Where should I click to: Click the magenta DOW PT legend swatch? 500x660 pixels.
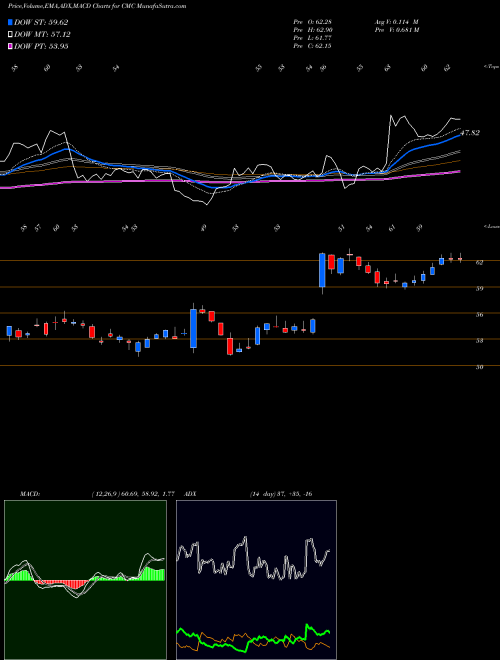10,46
